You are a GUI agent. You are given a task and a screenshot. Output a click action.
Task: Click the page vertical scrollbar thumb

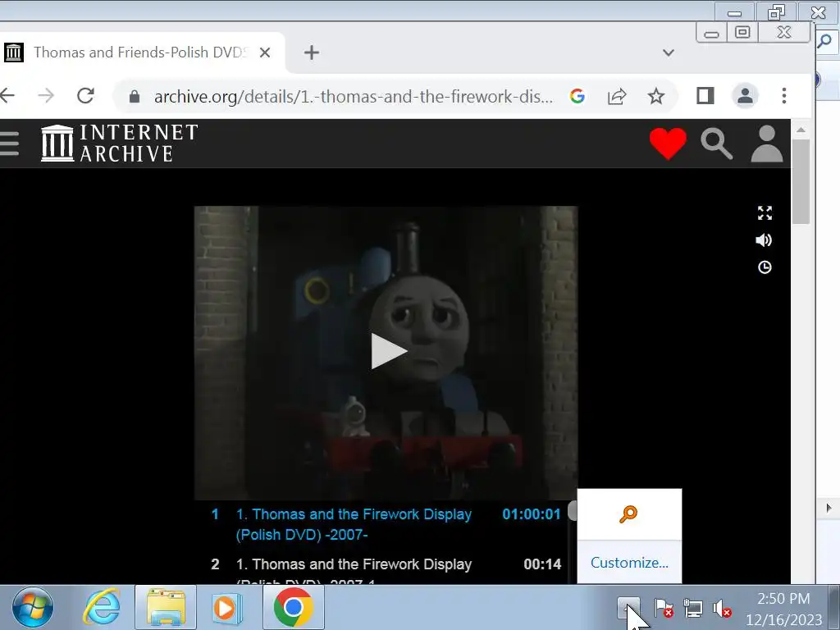[801, 182]
